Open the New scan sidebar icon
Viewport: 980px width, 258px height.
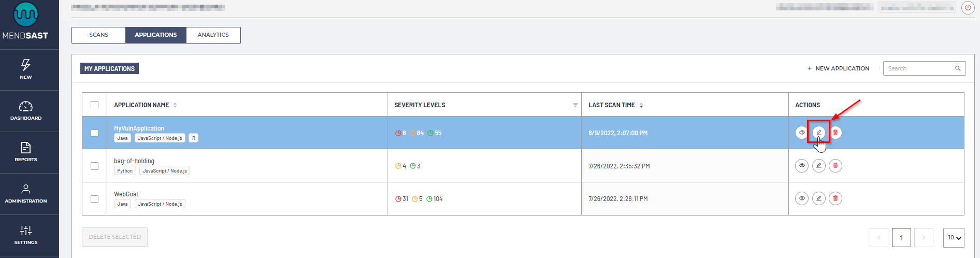click(x=26, y=69)
